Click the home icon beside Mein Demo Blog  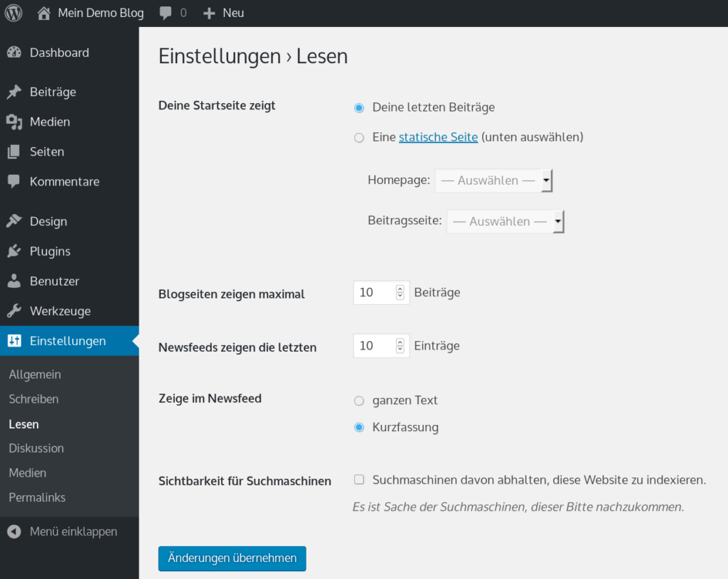[x=43, y=13]
